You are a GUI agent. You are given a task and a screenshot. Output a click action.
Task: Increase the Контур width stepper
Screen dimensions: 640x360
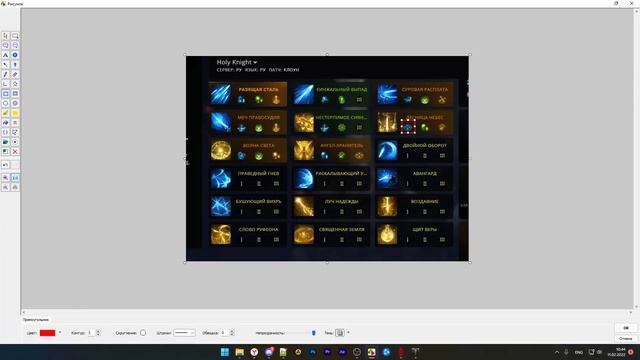coord(98,331)
